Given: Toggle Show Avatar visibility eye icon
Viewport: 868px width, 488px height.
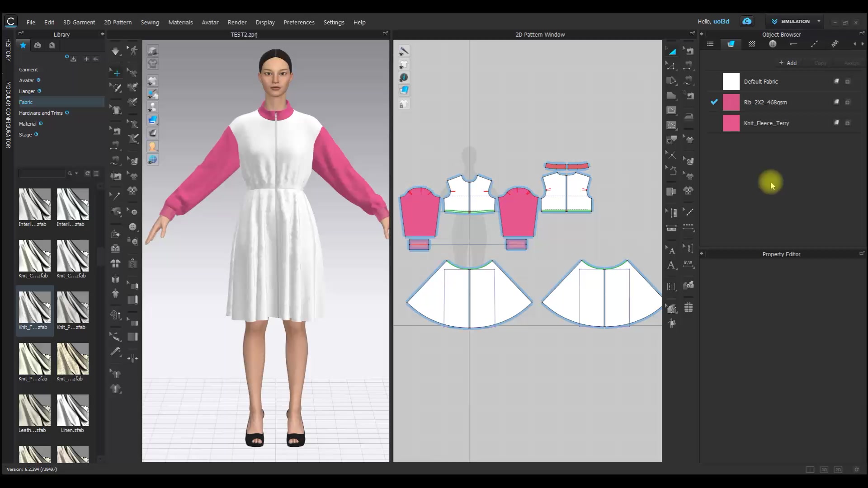Looking at the screenshot, I should [x=152, y=107].
